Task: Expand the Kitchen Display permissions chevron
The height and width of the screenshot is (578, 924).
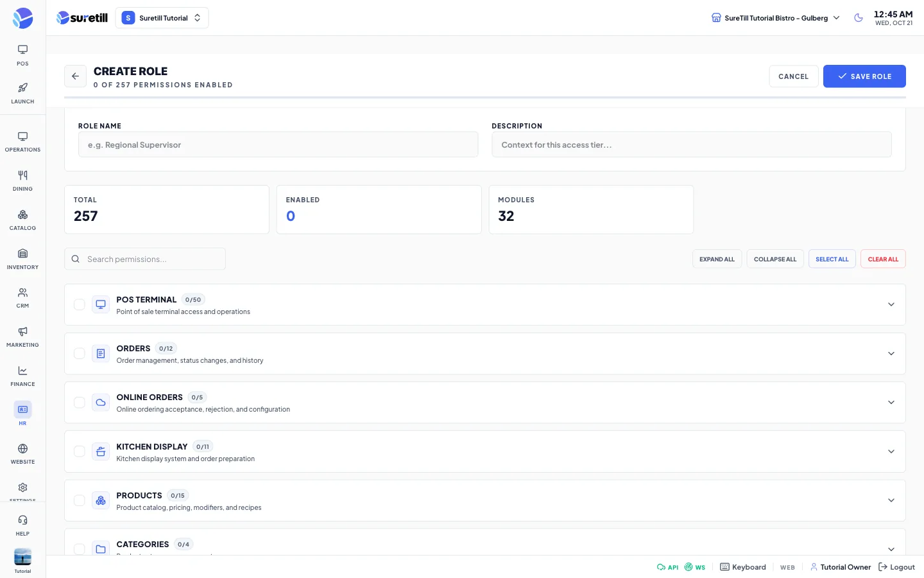Action: coord(891,451)
